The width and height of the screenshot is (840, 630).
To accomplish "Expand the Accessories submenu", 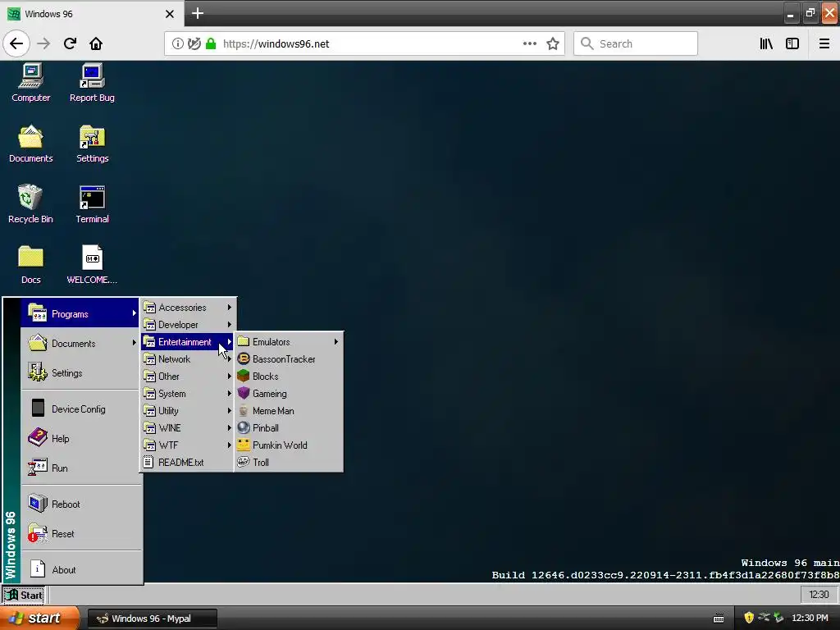I will 188,308.
